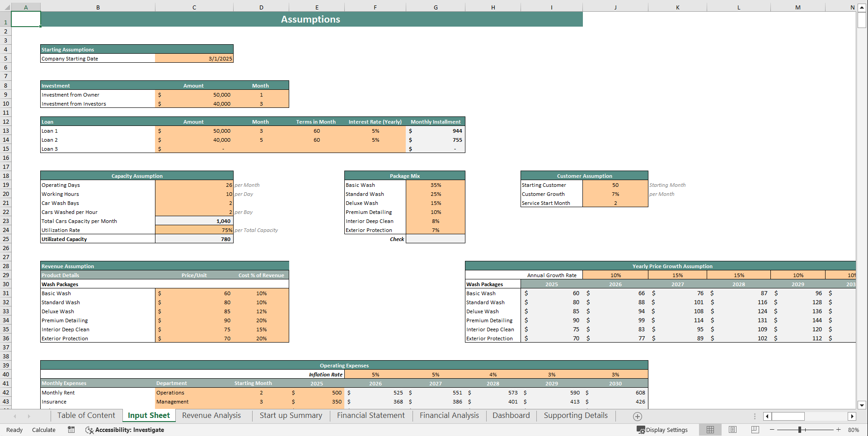The height and width of the screenshot is (436, 868).
Task: Click Calculate in the status bar
Action: pyautogui.click(x=43, y=430)
